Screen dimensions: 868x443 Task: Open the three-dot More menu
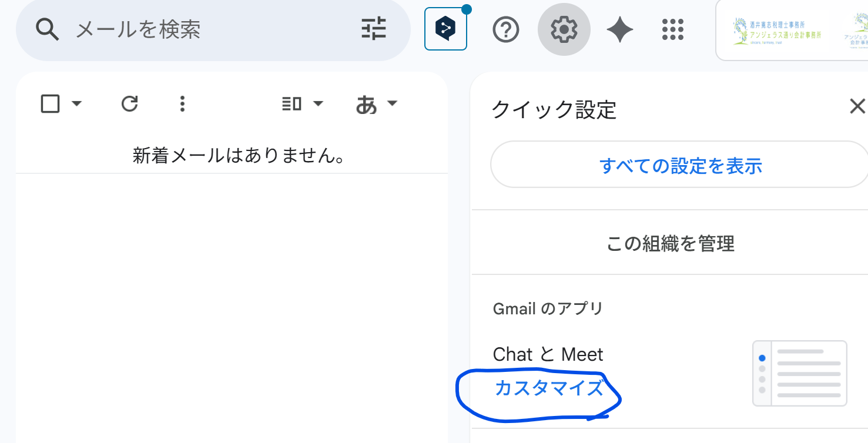(x=182, y=104)
